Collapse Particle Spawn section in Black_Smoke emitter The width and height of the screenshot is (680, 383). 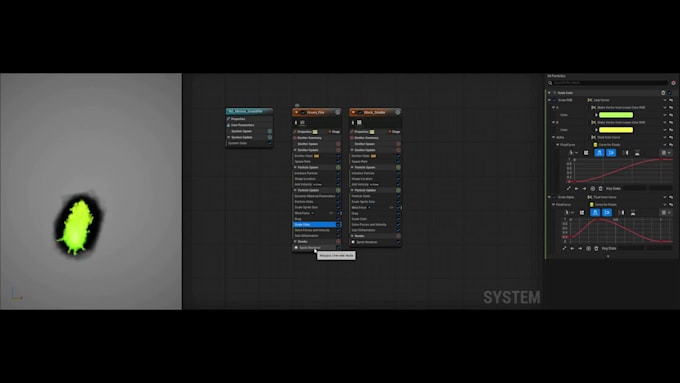tap(352, 167)
